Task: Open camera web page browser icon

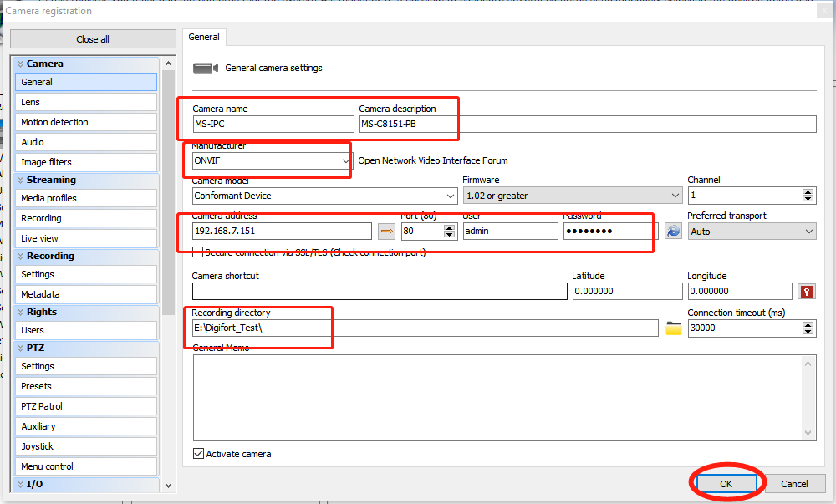Action: [x=673, y=232]
